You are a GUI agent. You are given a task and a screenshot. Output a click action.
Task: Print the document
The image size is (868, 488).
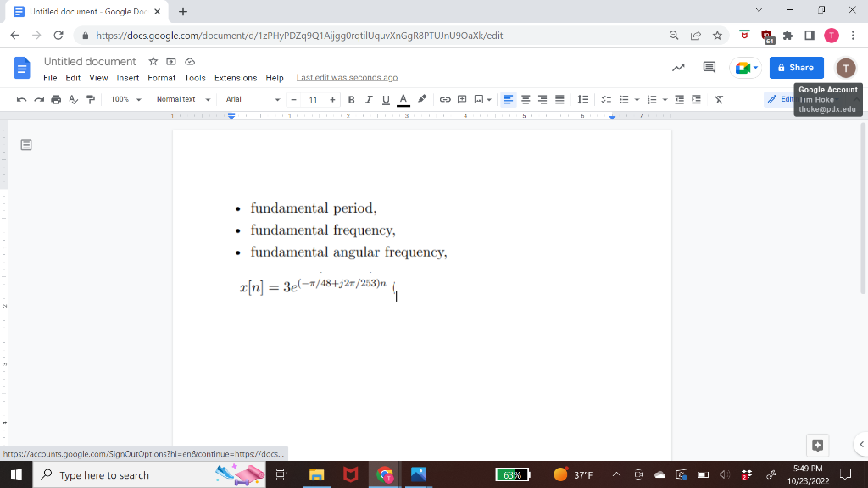click(55, 99)
